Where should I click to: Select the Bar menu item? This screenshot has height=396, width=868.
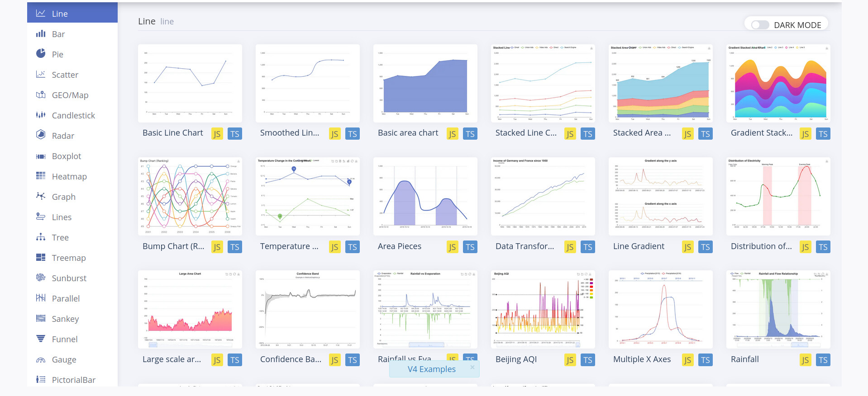click(x=58, y=34)
